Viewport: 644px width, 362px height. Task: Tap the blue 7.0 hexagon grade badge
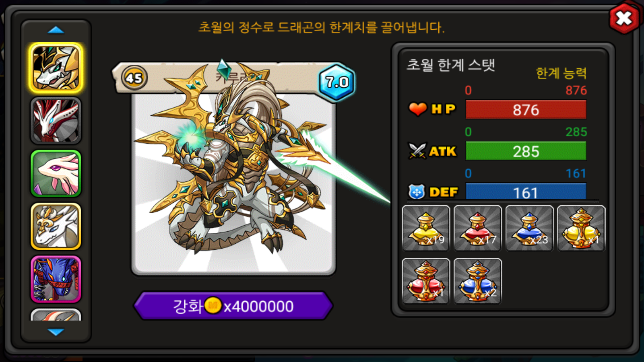(337, 82)
